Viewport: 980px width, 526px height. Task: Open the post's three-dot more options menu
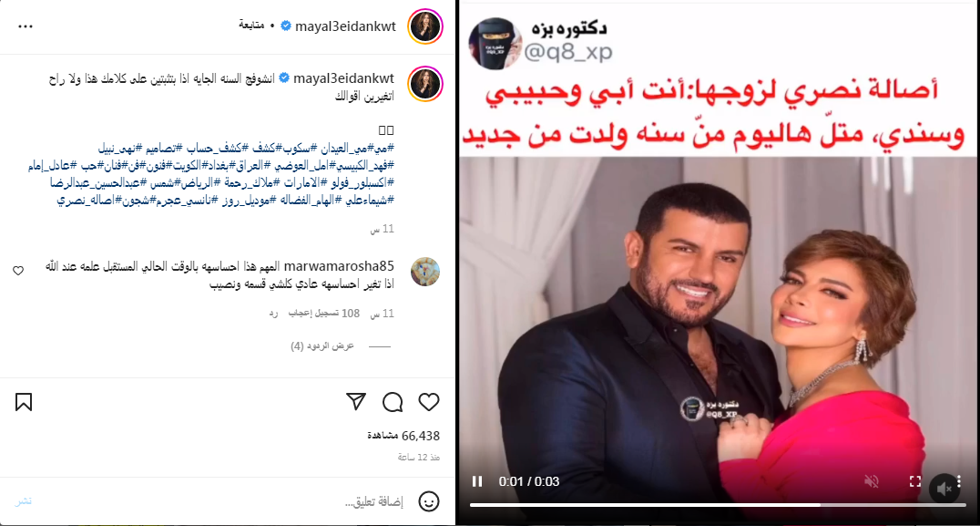pyautogui.click(x=26, y=26)
